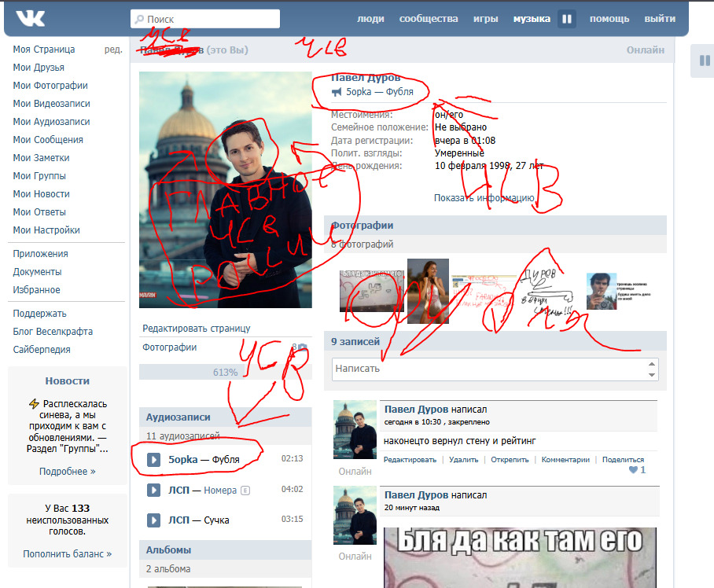Open Мои Видеозаписи
Image resolution: width=714 pixels, height=588 pixels.
click(51, 104)
